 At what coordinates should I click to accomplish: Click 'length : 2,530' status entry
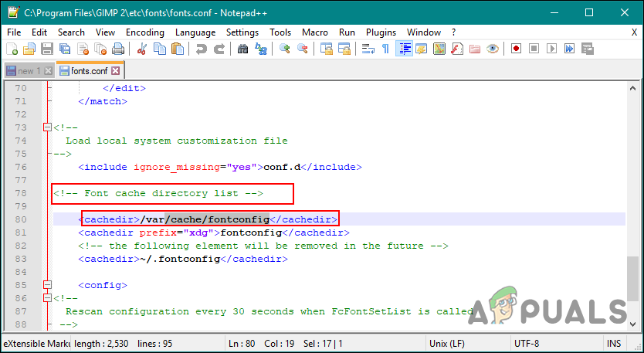(101, 344)
